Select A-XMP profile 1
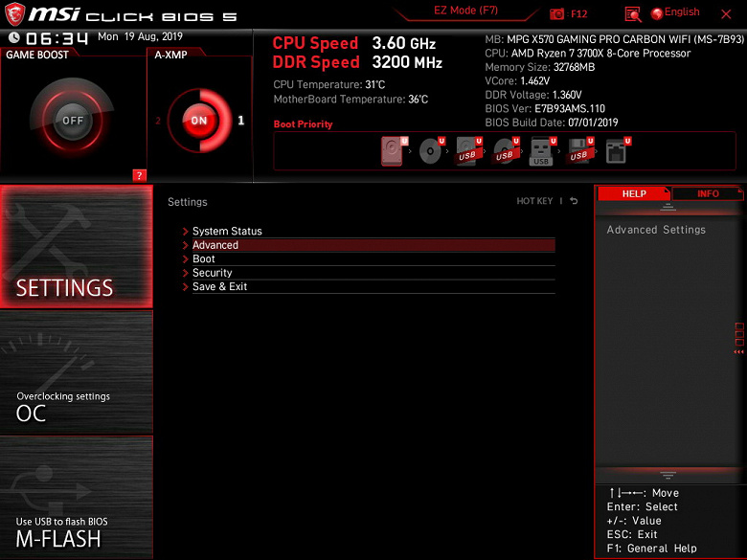This screenshot has width=747, height=560. point(241,121)
